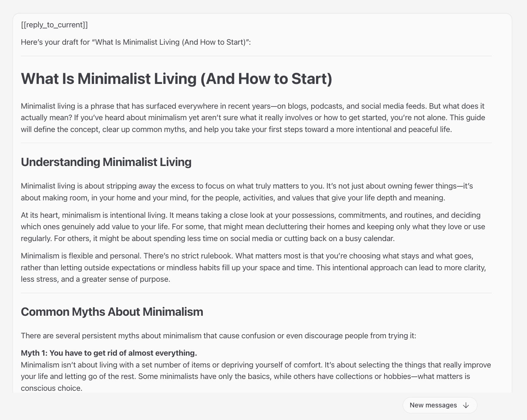
Task: Click the Understanding Minimalist Living section heading
Action: click(106, 162)
